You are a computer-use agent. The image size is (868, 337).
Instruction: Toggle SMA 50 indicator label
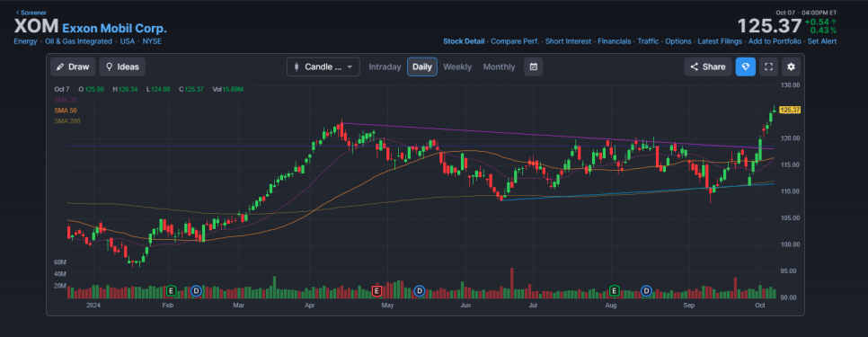pyautogui.click(x=66, y=111)
